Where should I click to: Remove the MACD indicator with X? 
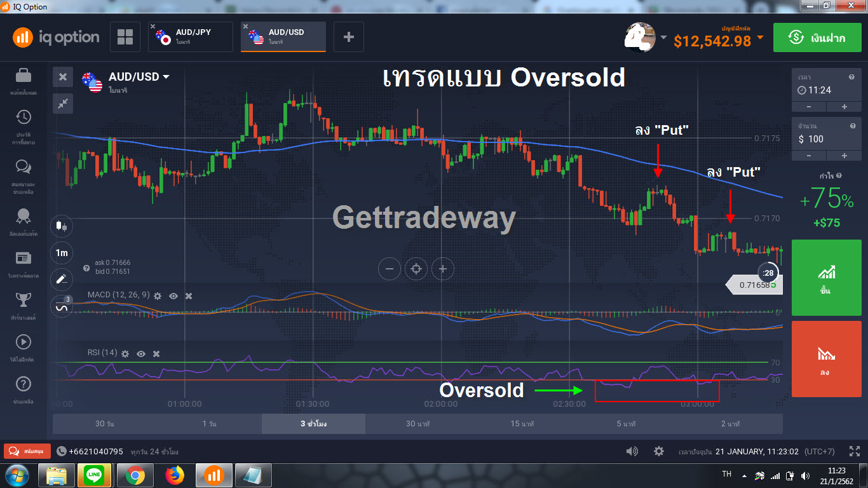189,295
